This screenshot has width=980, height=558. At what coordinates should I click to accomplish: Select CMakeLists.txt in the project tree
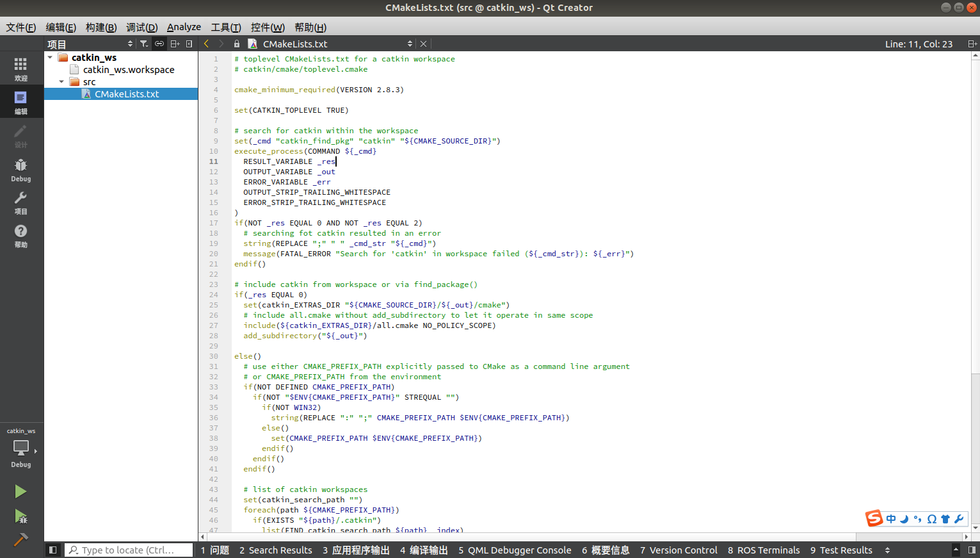(127, 94)
